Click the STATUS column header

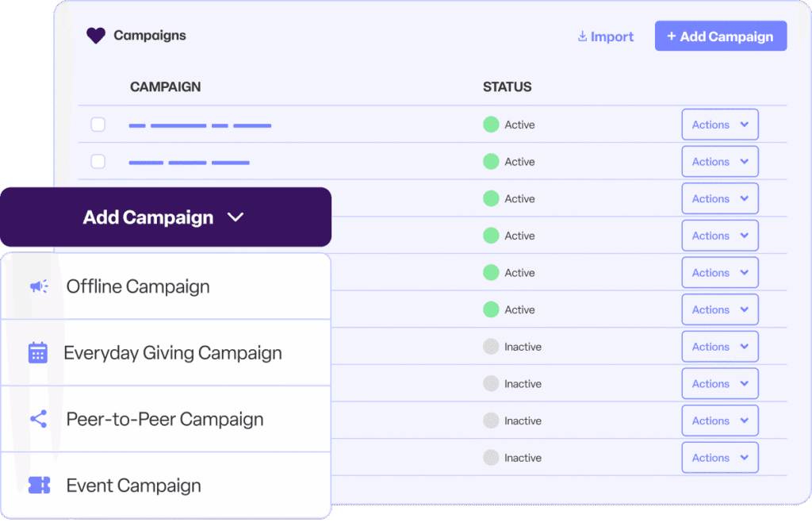point(507,86)
